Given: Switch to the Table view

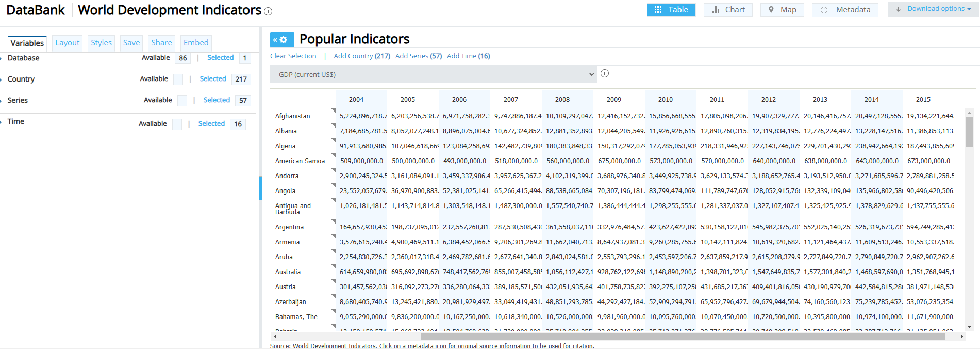Looking at the screenshot, I should pyautogui.click(x=671, y=10).
